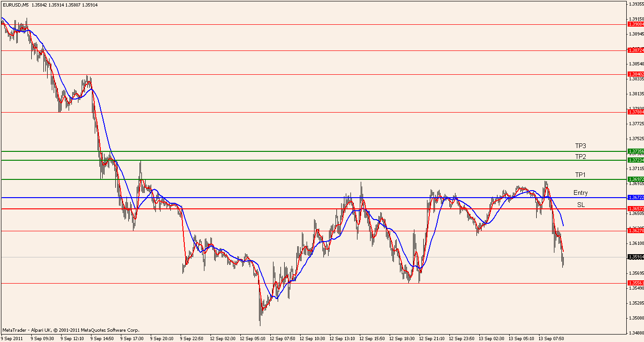Click the black 1.35914 current price tag
The height and width of the screenshot is (342, 644).
636,257
